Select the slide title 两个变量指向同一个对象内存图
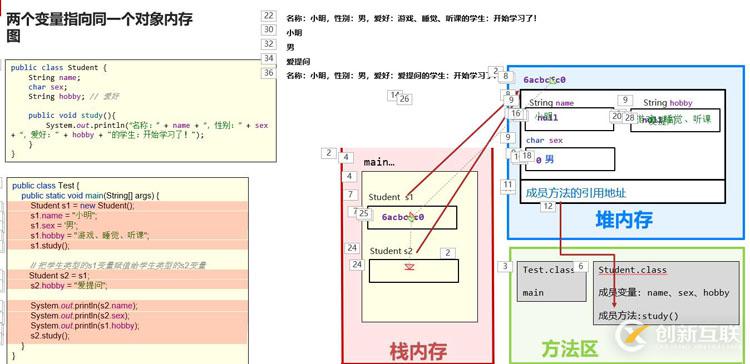750x364 pixels. pos(99,28)
